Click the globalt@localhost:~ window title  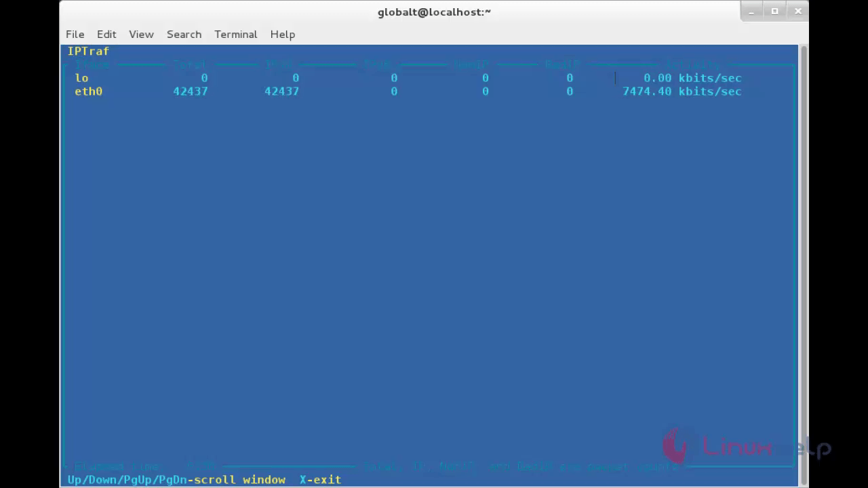click(x=434, y=12)
